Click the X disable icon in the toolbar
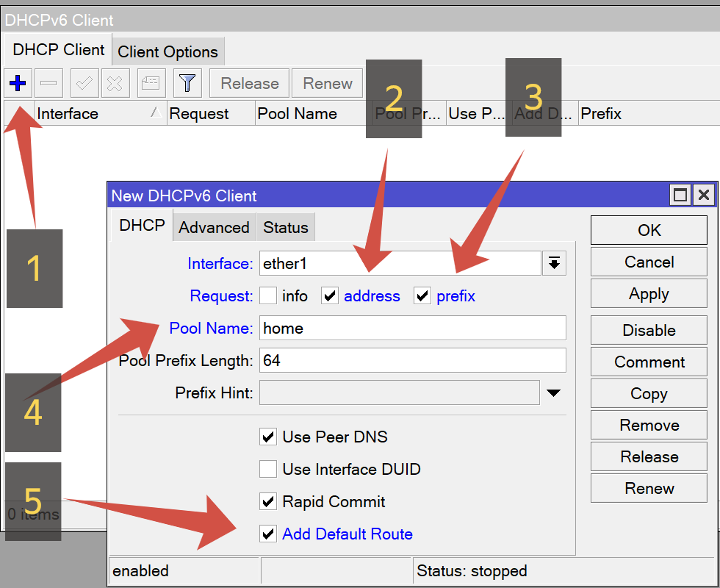The height and width of the screenshot is (588, 720). 115,83
